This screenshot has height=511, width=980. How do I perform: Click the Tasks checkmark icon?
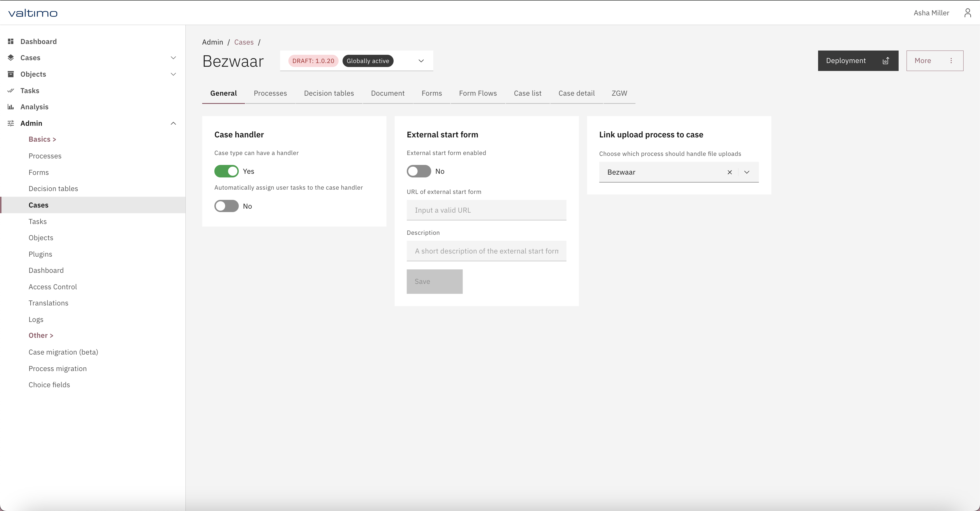tap(11, 91)
